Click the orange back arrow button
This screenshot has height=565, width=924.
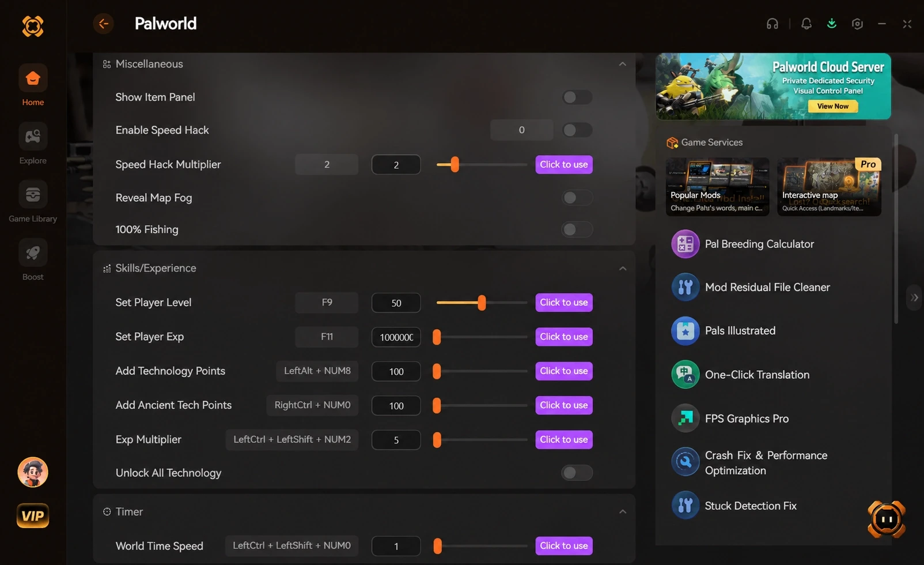point(103,24)
